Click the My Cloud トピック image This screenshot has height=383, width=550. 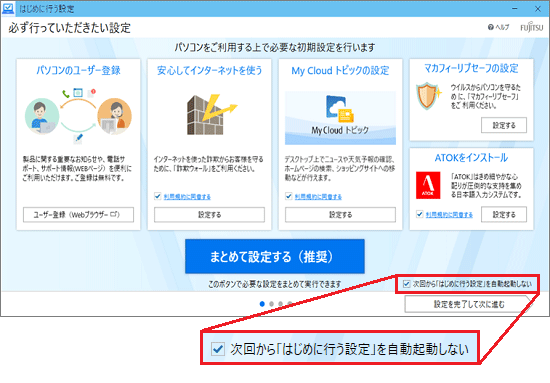(x=340, y=118)
